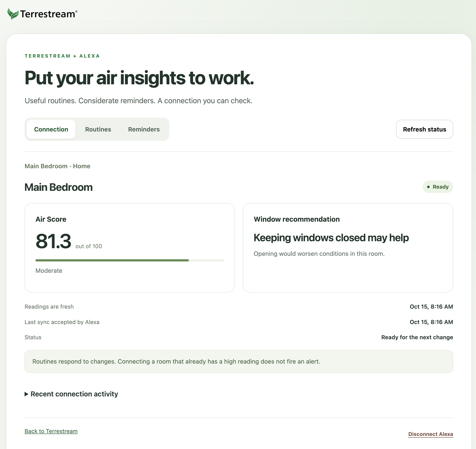
Task: Click 'Ready for the next change' status
Action: (x=417, y=337)
